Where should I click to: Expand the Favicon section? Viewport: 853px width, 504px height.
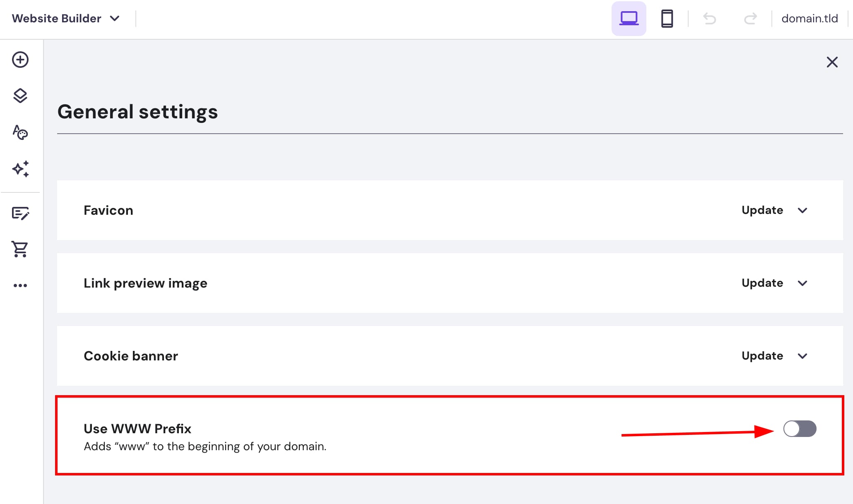(802, 210)
